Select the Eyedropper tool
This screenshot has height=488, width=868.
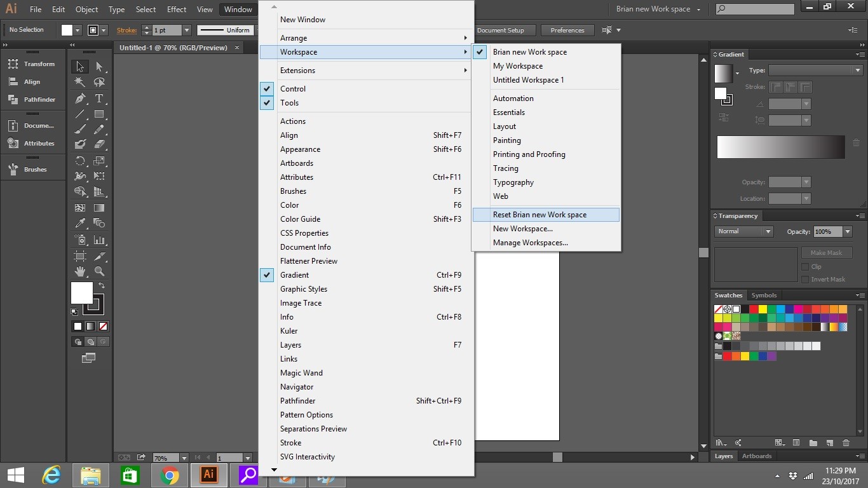pos(80,224)
